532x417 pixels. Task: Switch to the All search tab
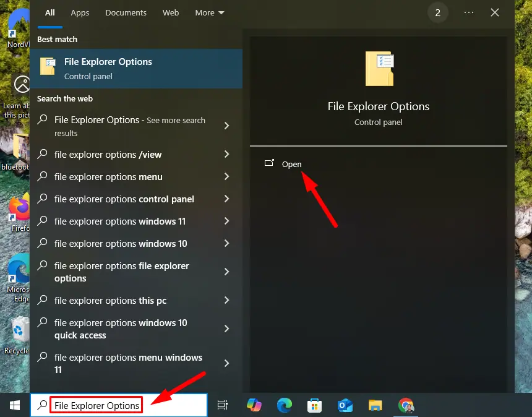[50, 13]
